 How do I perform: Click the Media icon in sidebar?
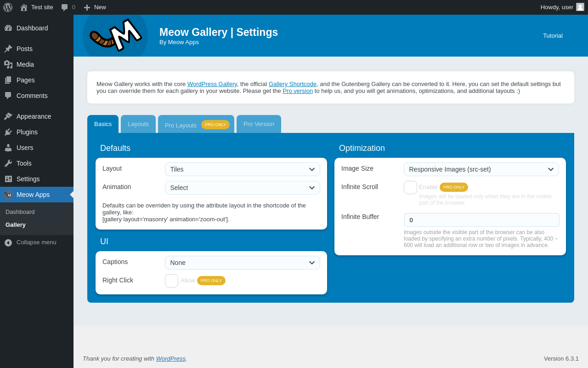click(x=8, y=64)
